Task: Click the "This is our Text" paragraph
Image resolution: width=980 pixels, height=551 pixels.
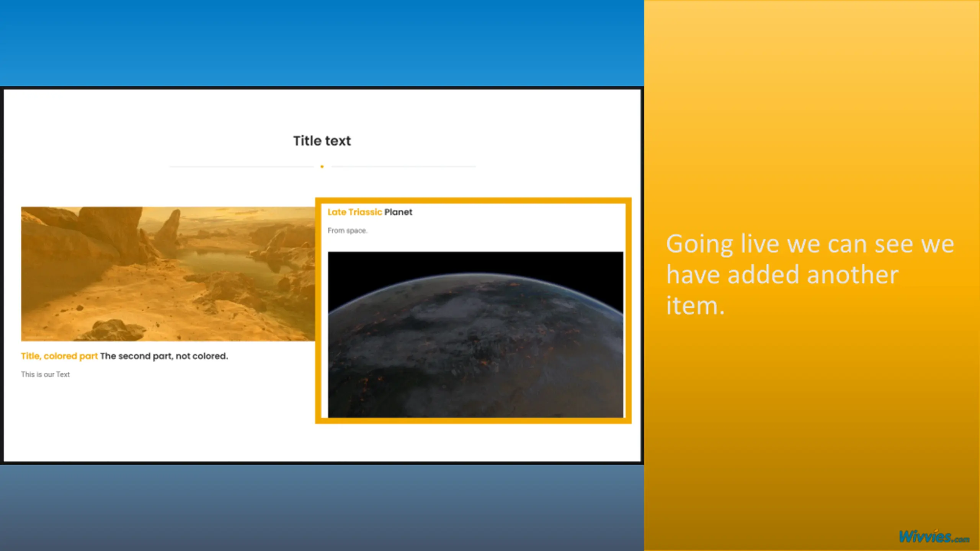Action: tap(45, 374)
